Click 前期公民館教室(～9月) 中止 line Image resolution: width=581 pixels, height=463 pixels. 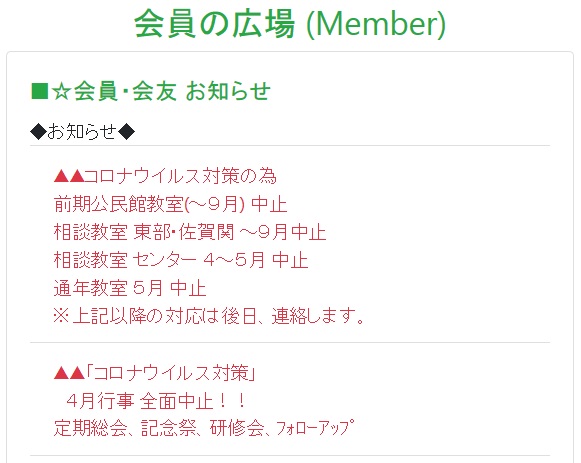point(170,204)
